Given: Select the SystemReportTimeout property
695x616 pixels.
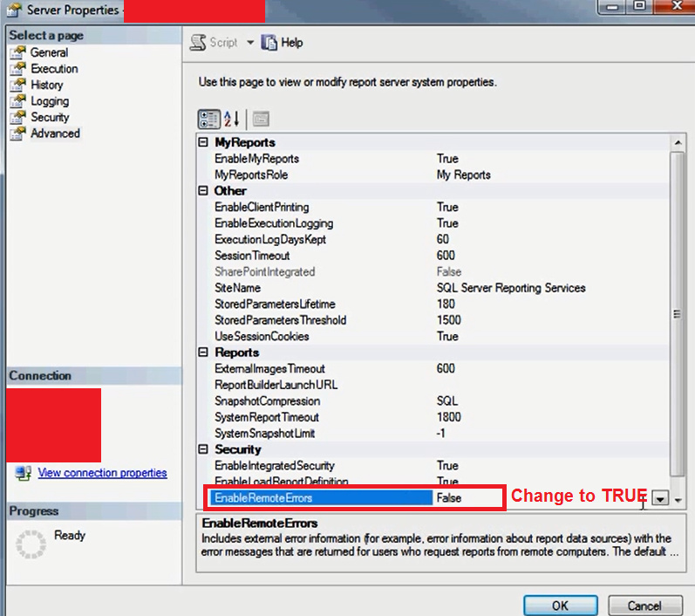Looking at the screenshot, I should pyautogui.click(x=267, y=417).
